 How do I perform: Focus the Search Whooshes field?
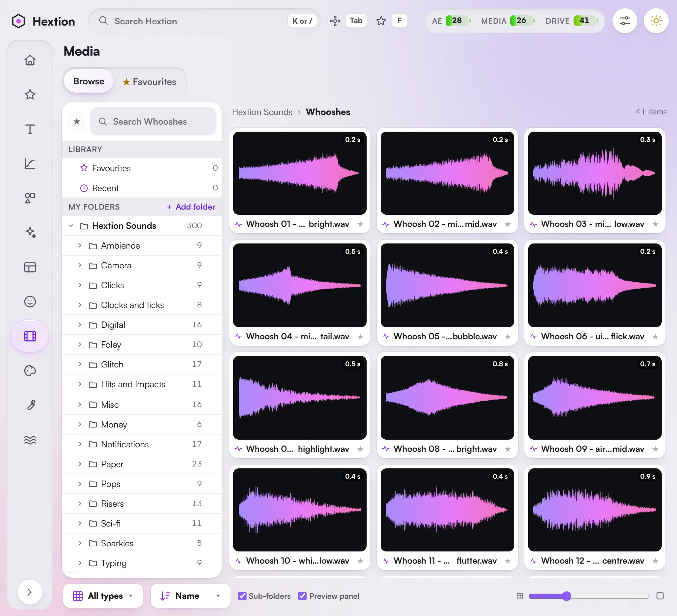coord(153,121)
